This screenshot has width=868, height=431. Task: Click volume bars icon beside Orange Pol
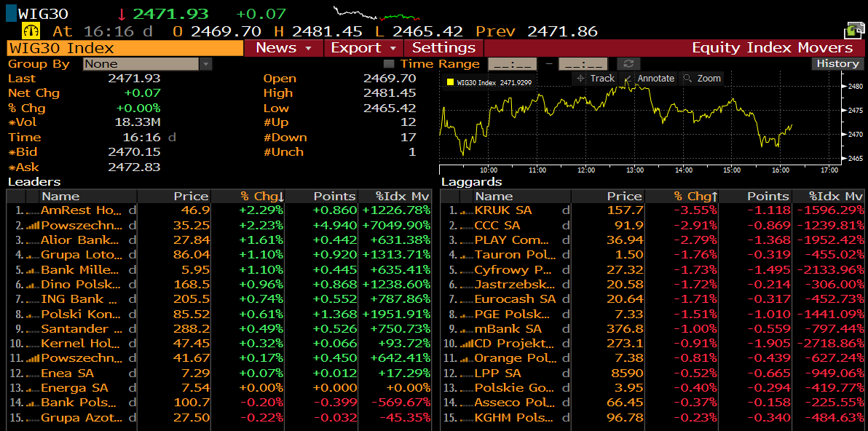coord(467,357)
